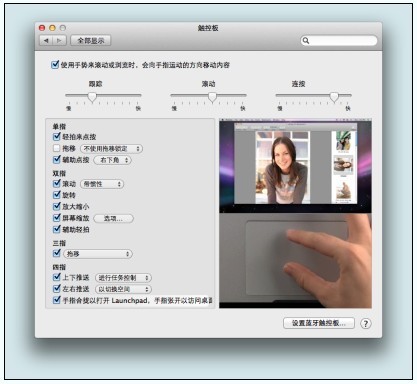
Task: Adjust the 跟踪 tracking speed slider
Action: tap(92, 97)
